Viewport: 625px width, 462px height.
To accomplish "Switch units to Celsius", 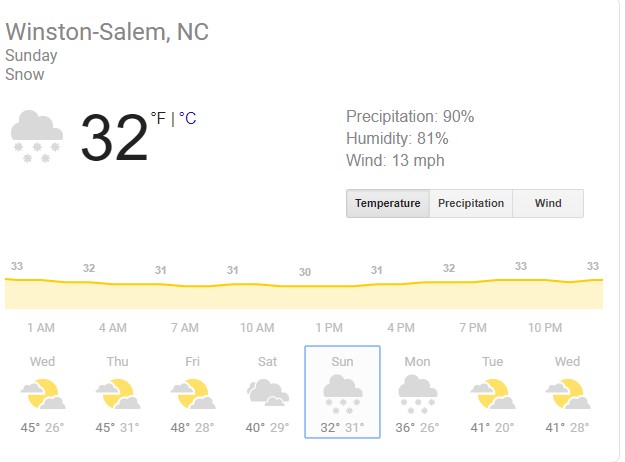I will click(188, 119).
